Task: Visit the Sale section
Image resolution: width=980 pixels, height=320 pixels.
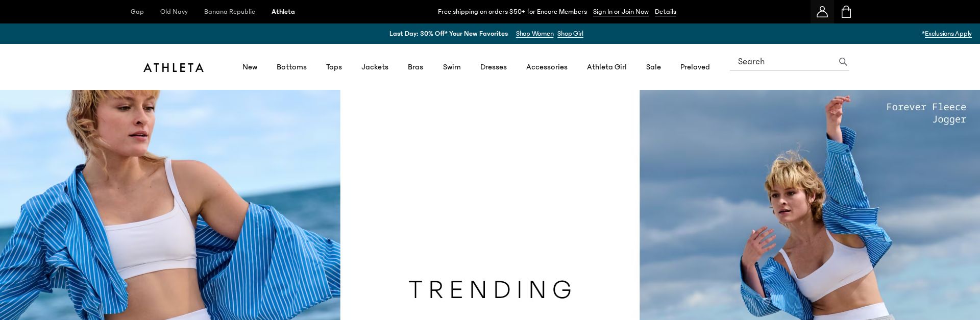Action: tap(653, 67)
